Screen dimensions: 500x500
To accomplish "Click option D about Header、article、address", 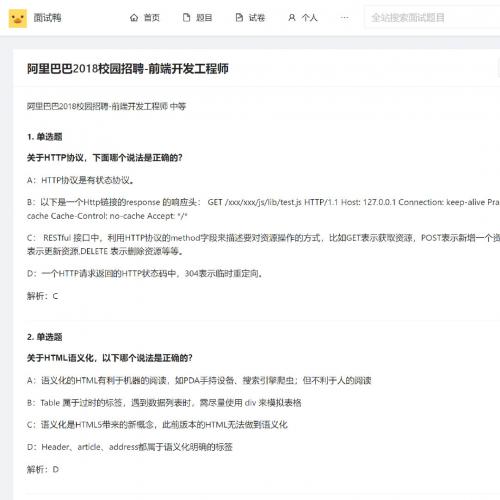I will pos(129,447).
